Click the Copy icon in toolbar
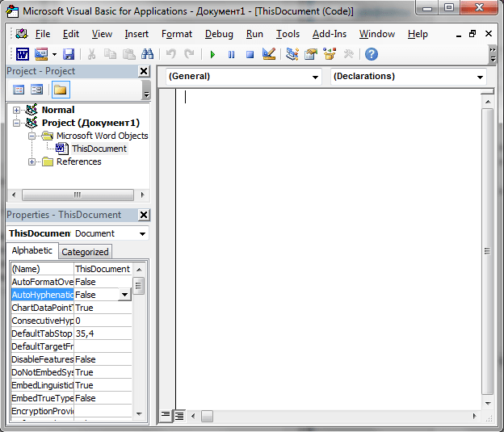The width and height of the screenshot is (504, 432). [110, 54]
